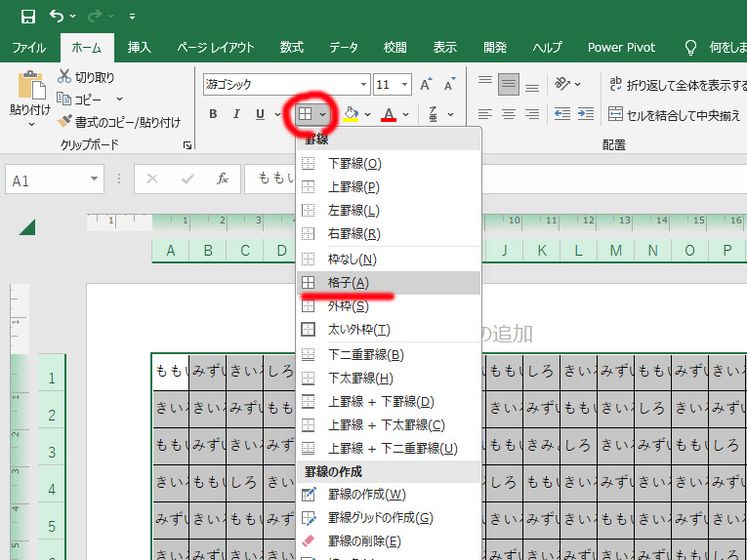Click the Format Painter (書式のコピー/貼り付け) icon

click(64, 122)
